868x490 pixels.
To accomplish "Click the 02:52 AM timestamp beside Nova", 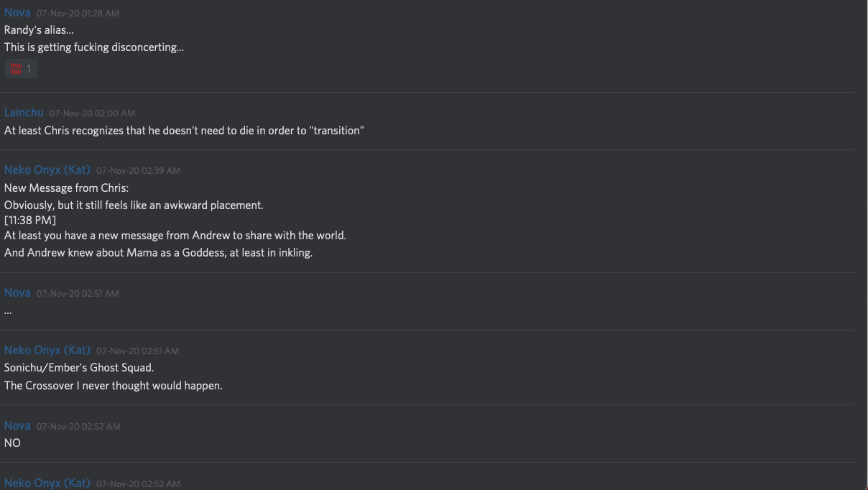I will point(78,427).
